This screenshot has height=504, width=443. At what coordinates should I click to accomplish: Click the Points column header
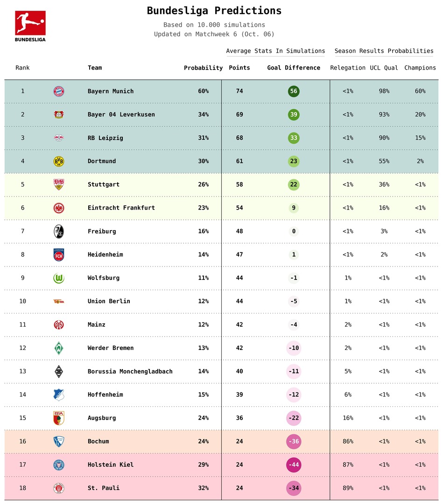[239, 68]
